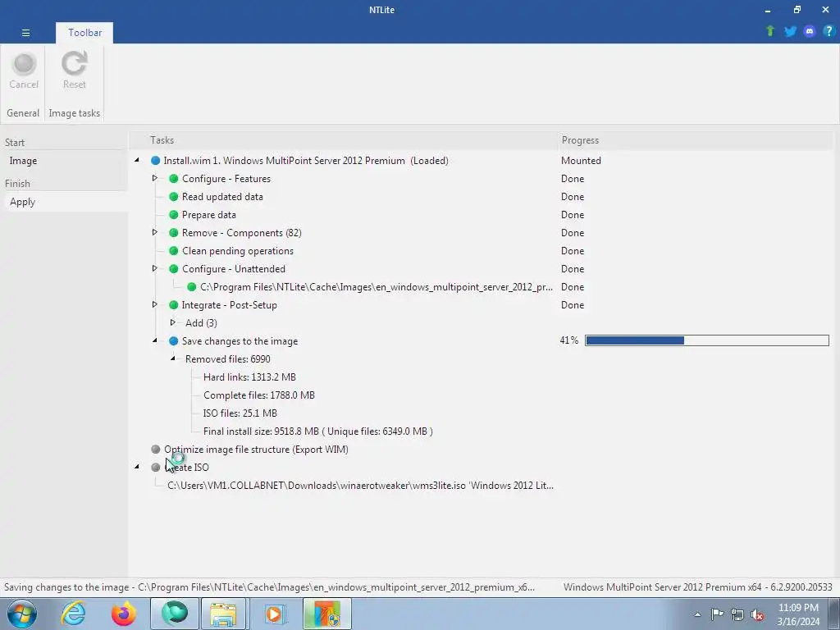Click green dot beside Configure - Features
840x630 pixels.
(174, 178)
